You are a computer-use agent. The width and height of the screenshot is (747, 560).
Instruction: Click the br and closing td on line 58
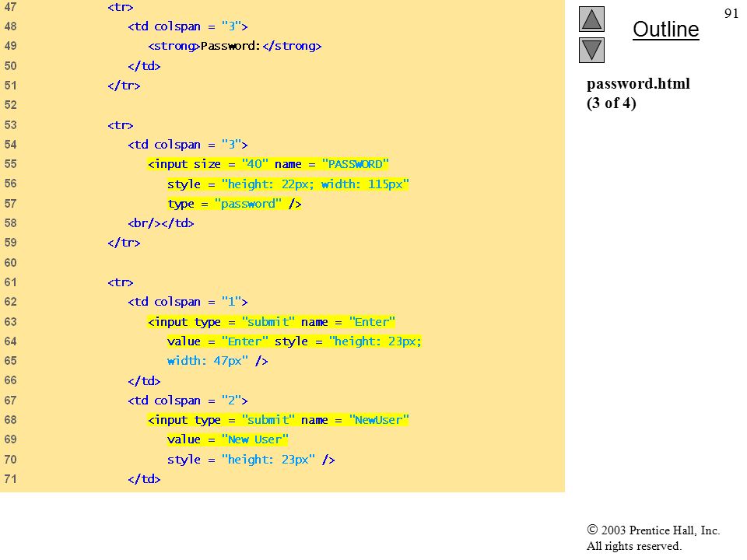coord(161,223)
